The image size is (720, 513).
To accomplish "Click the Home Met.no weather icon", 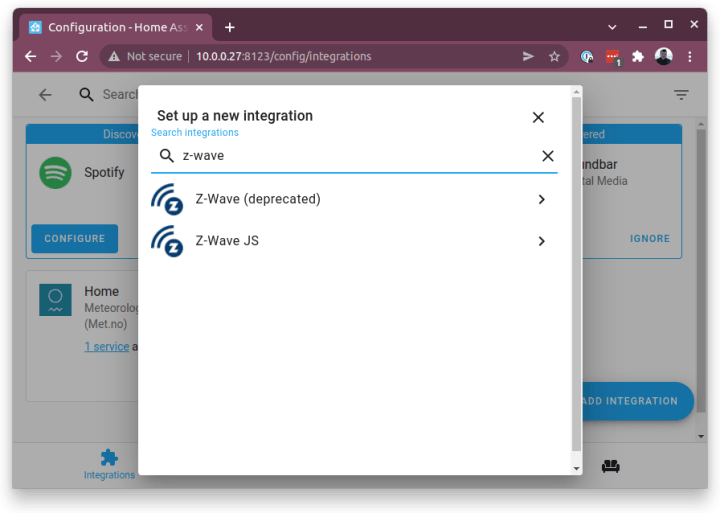I will pyautogui.click(x=55, y=299).
